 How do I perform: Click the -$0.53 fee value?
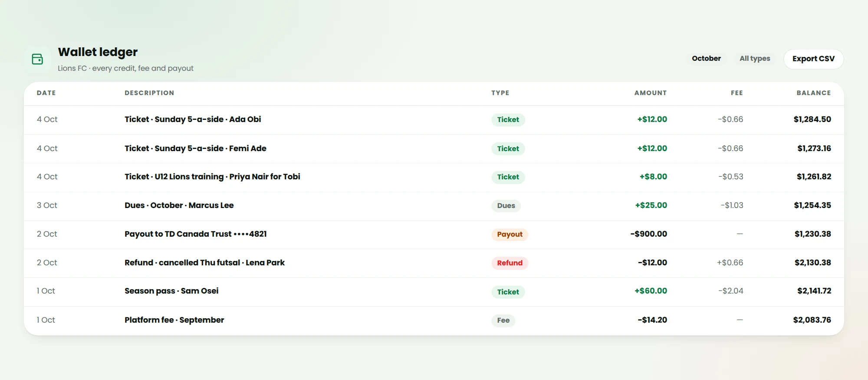(x=730, y=177)
